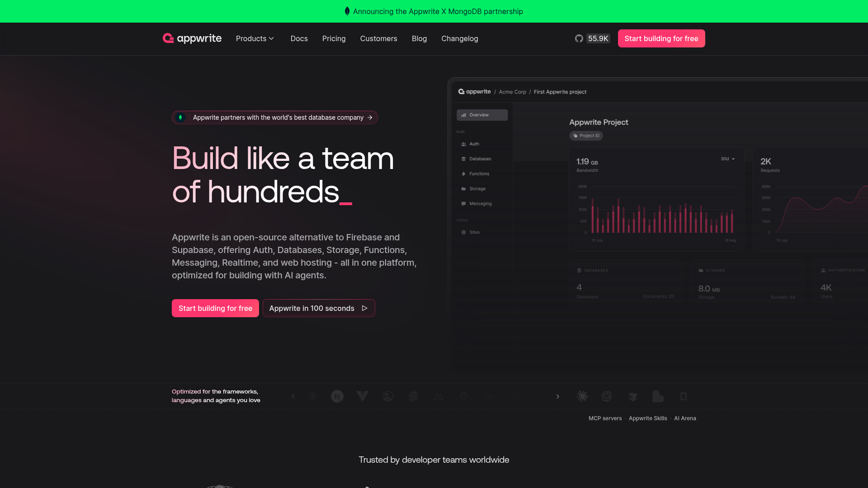Click the Project ID copy pill
Image resolution: width=868 pixels, height=488 pixels.
point(586,136)
